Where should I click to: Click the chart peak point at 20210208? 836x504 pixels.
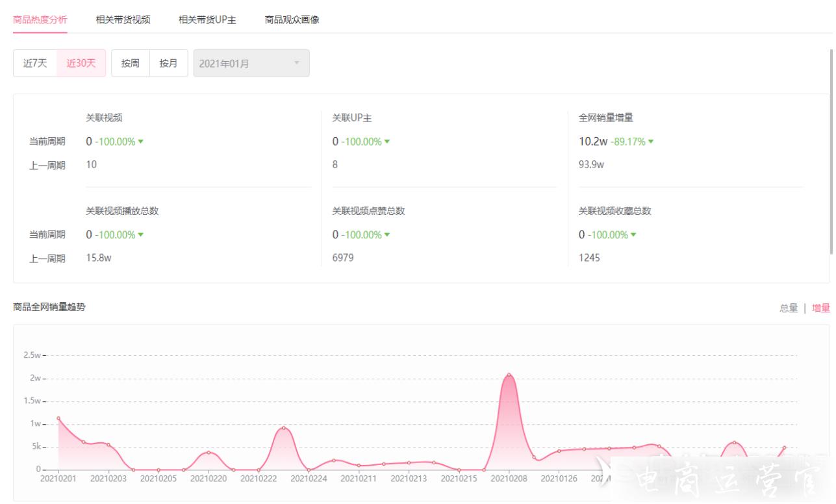click(x=509, y=375)
